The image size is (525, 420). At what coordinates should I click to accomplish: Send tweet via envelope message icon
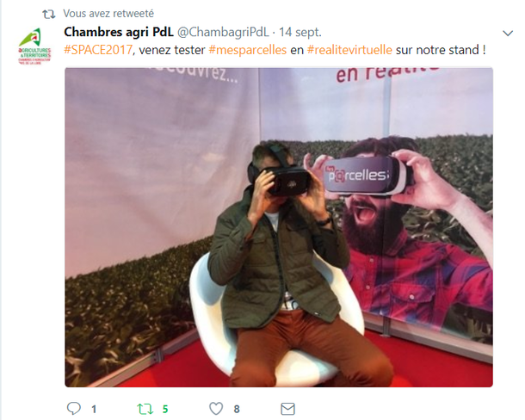click(287, 409)
